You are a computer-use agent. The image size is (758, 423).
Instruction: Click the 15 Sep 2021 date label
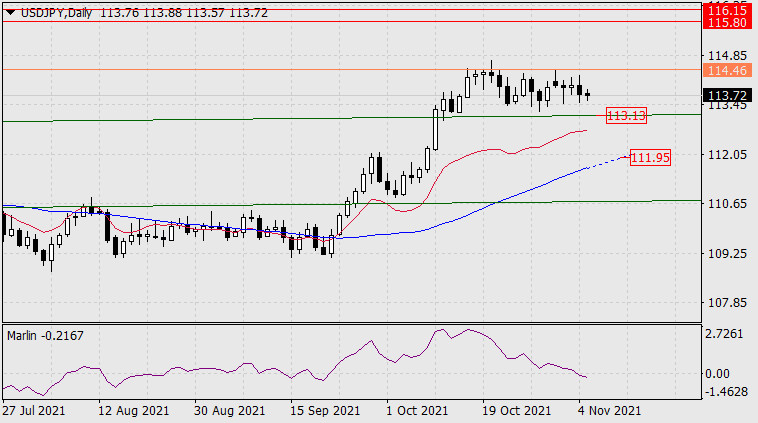coord(325,411)
